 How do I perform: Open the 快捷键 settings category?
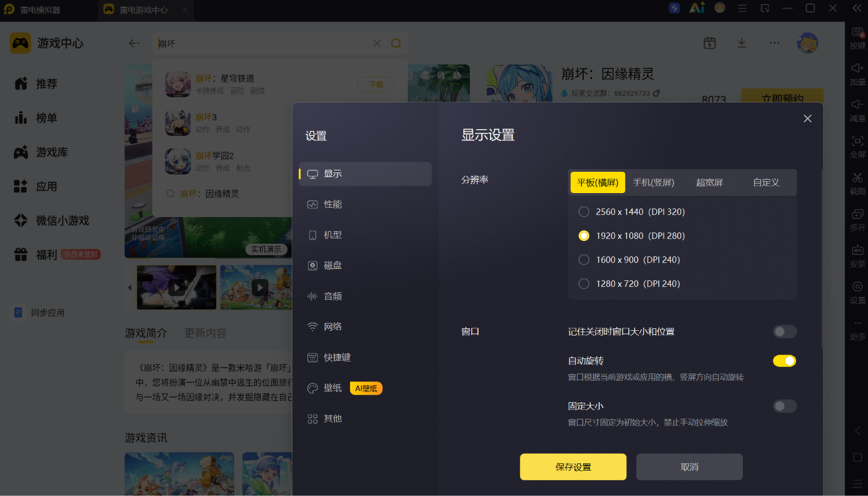(365, 358)
